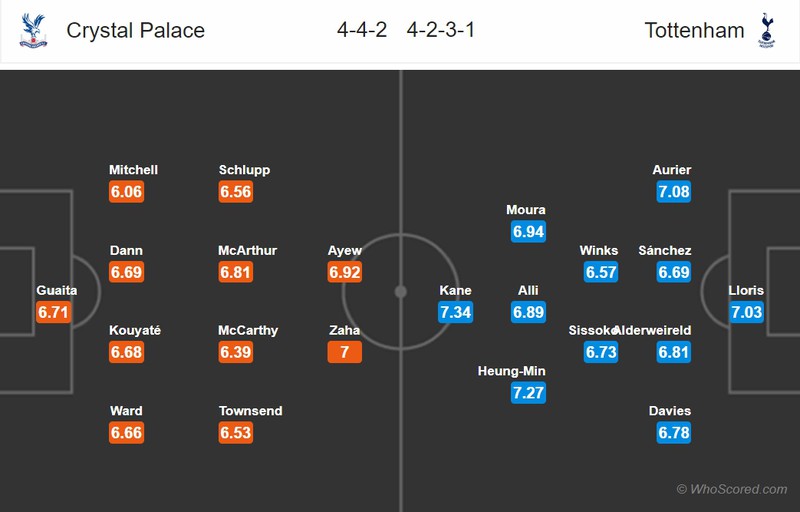Click Davies's 6.78 rating badge
The height and width of the screenshot is (512, 800).
pos(674,432)
